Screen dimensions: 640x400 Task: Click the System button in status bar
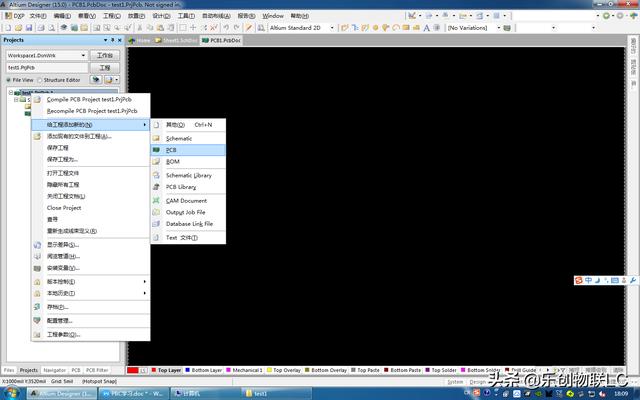coord(455,382)
